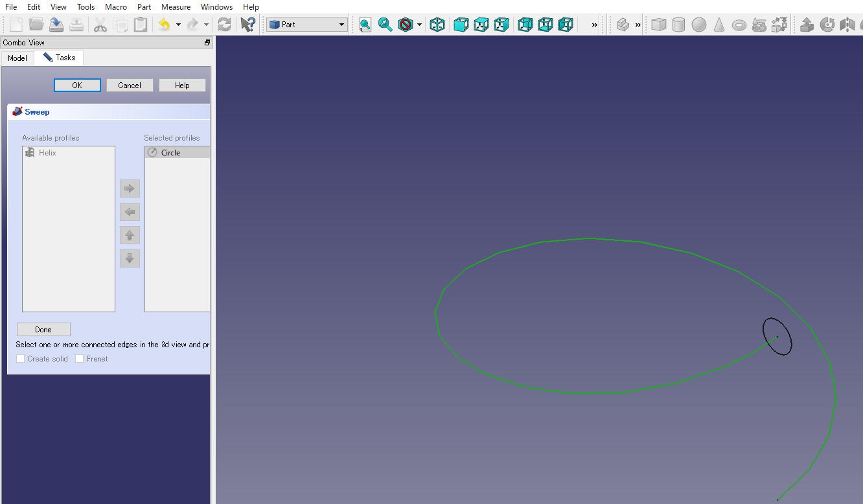Set the front view using the first cyan cube
The height and width of the screenshot is (504, 863).
tap(461, 25)
